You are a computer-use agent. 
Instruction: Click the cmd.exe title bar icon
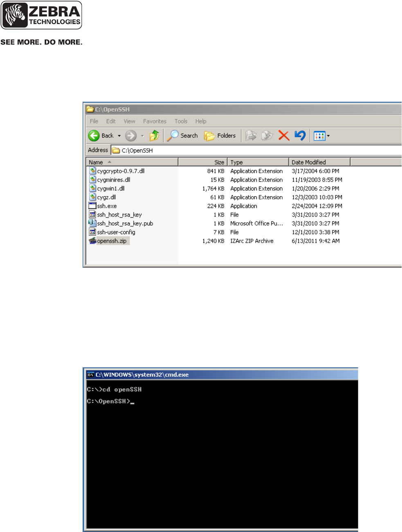[90, 375]
